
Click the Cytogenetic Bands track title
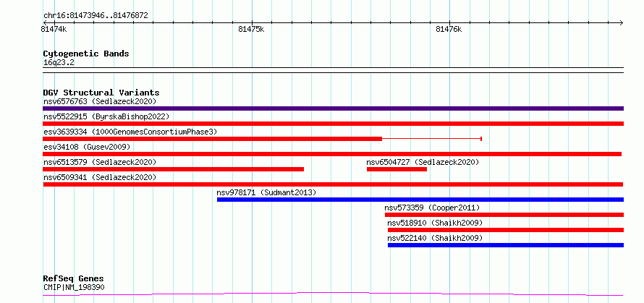[86, 54]
